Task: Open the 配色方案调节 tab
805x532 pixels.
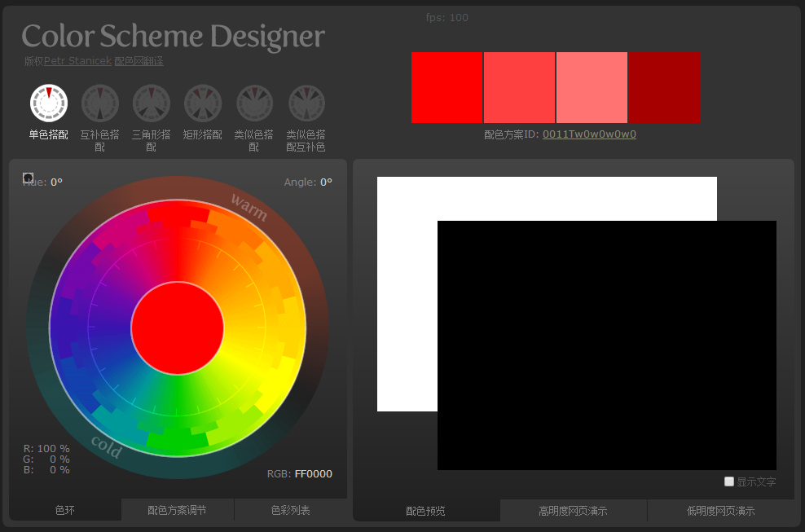Action: pos(177,510)
